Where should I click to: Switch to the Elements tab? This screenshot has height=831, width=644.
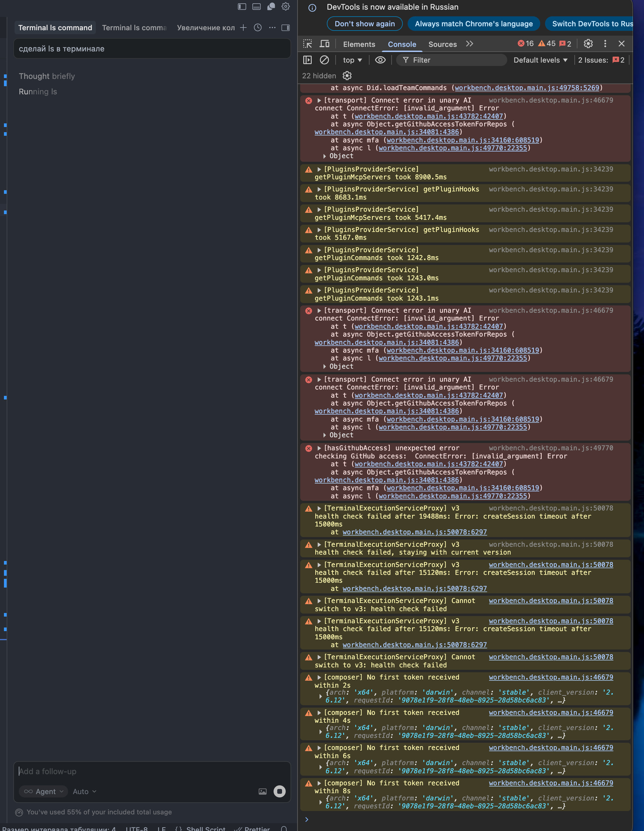359,44
